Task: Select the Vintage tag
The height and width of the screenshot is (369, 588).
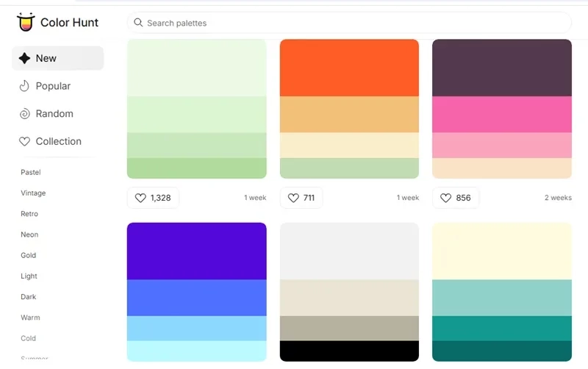Action: pyautogui.click(x=33, y=193)
